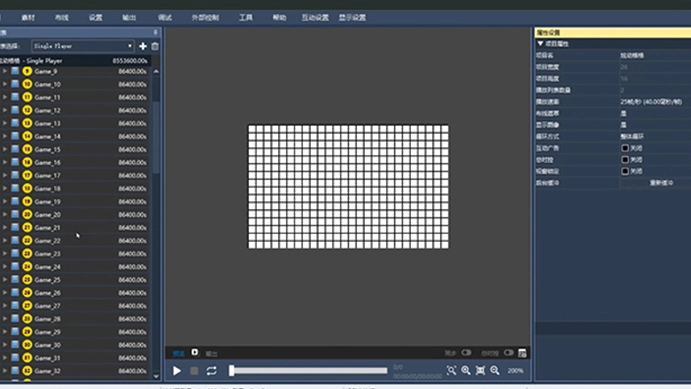This screenshot has height=389, width=691.
Task: Click the blue square icon of Game_12
Action: (x=15, y=110)
